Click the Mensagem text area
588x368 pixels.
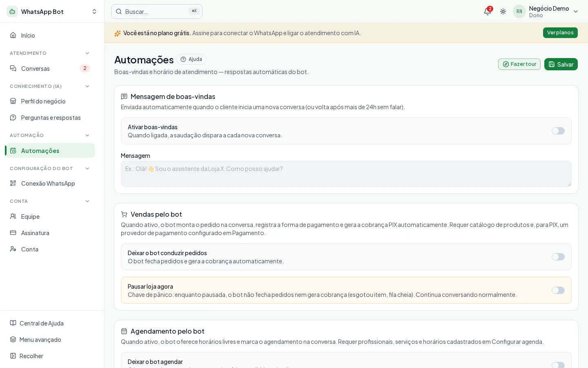(346, 174)
